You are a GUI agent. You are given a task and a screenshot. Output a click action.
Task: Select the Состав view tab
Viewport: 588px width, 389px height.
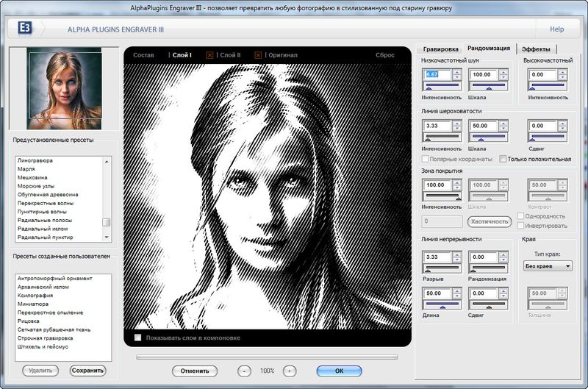coord(143,55)
